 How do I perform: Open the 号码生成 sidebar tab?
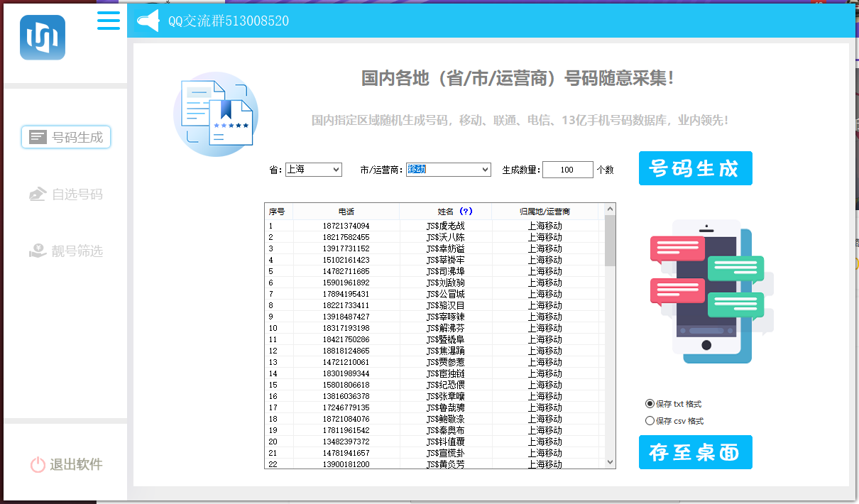65,136
